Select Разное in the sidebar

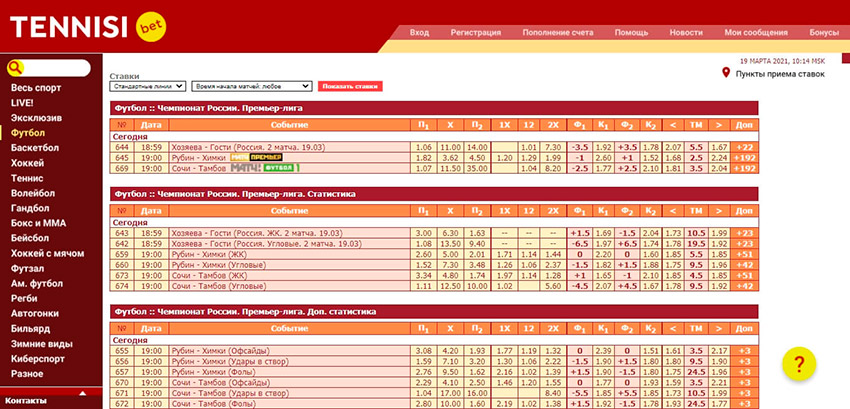[x=27, y=374]
